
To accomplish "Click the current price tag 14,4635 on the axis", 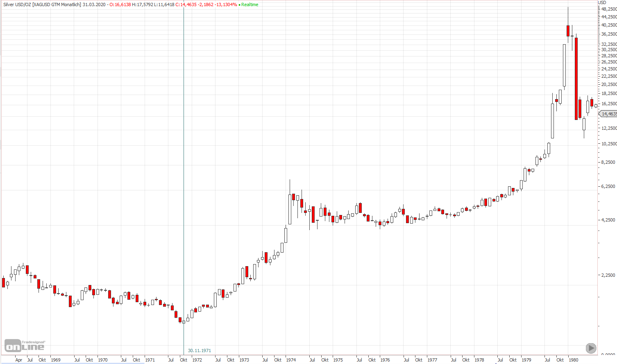I will pos(609,114).
